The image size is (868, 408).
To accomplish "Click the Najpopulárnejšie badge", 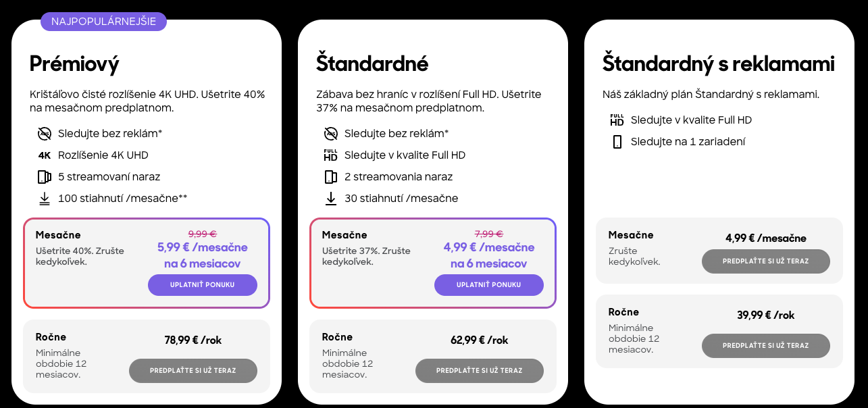I will [x=103, y=22].
